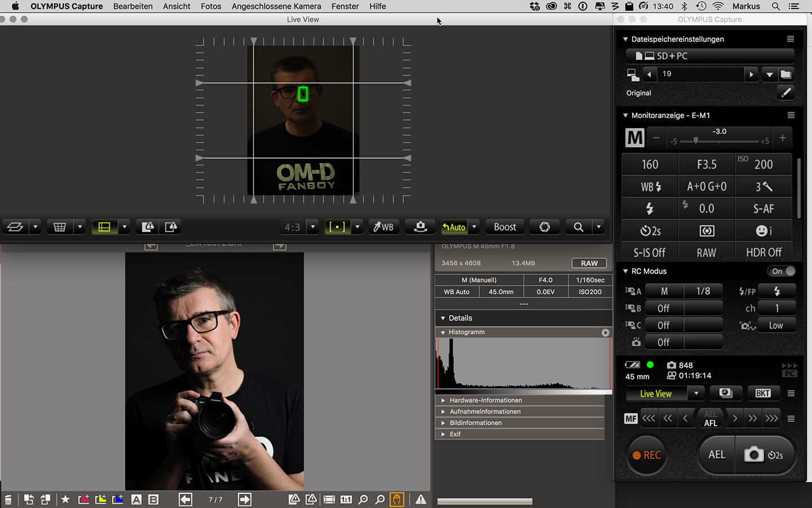Viewport: 812px width, 508px height.
Task: Click the BKT bracketing button
Action: point(764,393)
